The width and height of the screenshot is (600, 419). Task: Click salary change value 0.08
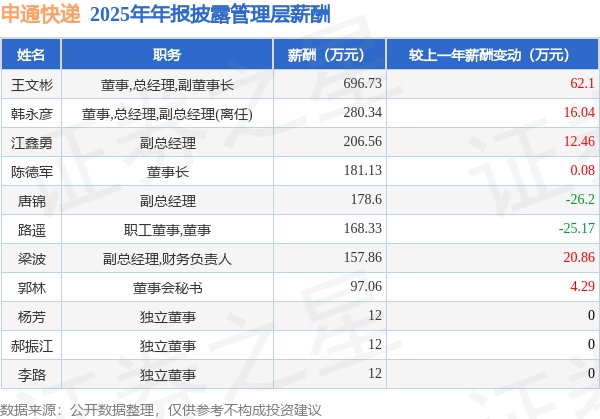click(x=582, y=170)
